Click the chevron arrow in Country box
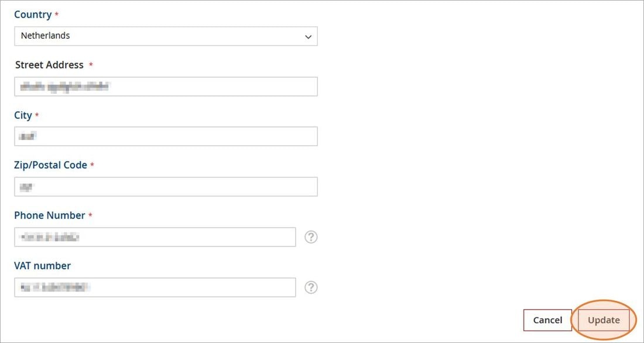This screenshot has height=343, width=644. [308, 36]
